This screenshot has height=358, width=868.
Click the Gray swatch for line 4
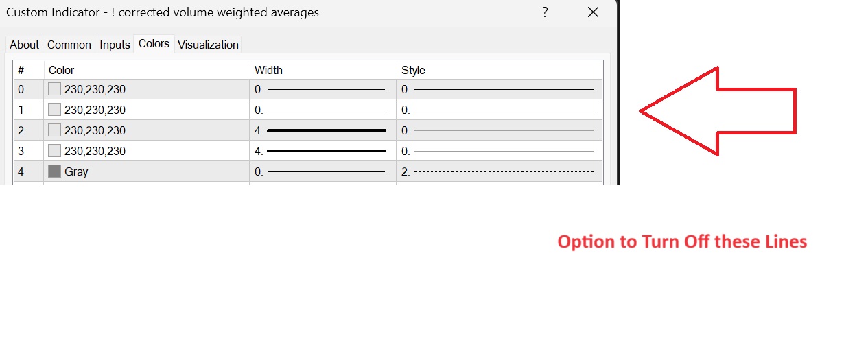[x=55, y=171]
